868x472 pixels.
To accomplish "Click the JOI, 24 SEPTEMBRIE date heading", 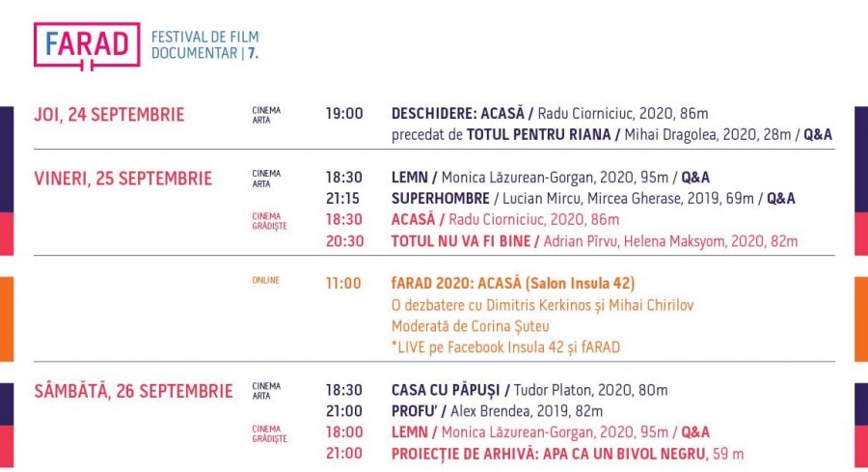I will pos(109,115).
